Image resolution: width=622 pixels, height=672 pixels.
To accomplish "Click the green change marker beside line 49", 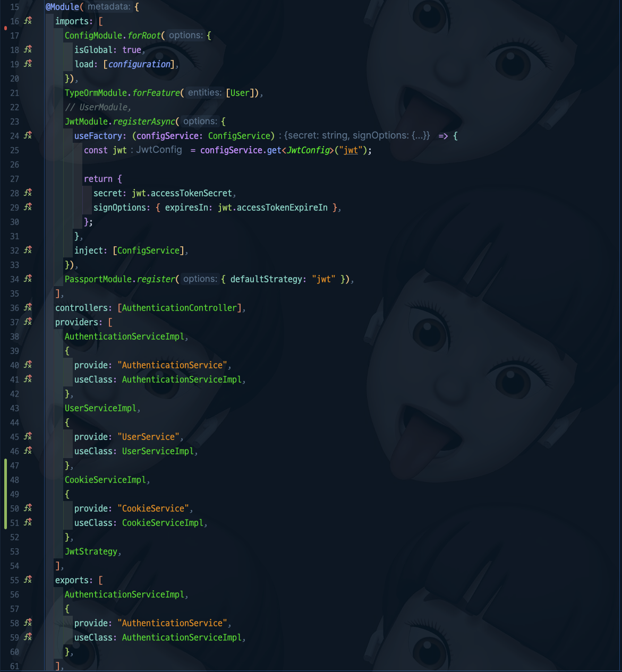I will click(x=5, y=494).
